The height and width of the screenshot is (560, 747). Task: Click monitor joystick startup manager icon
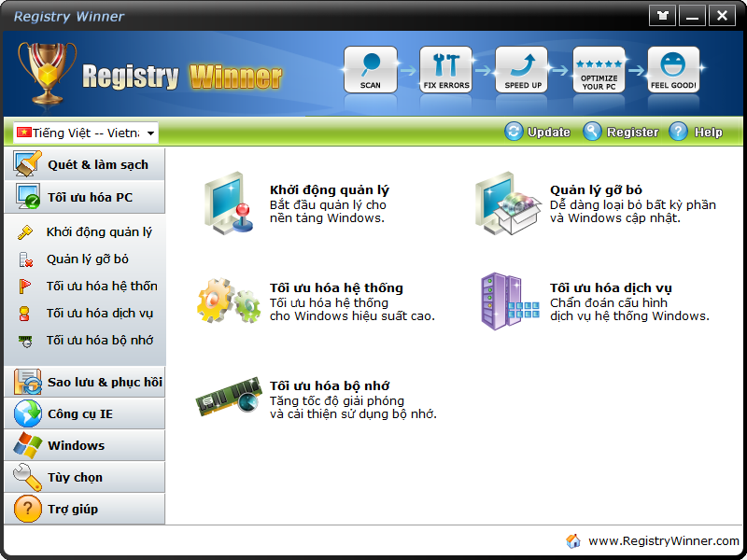coord(229,203)
